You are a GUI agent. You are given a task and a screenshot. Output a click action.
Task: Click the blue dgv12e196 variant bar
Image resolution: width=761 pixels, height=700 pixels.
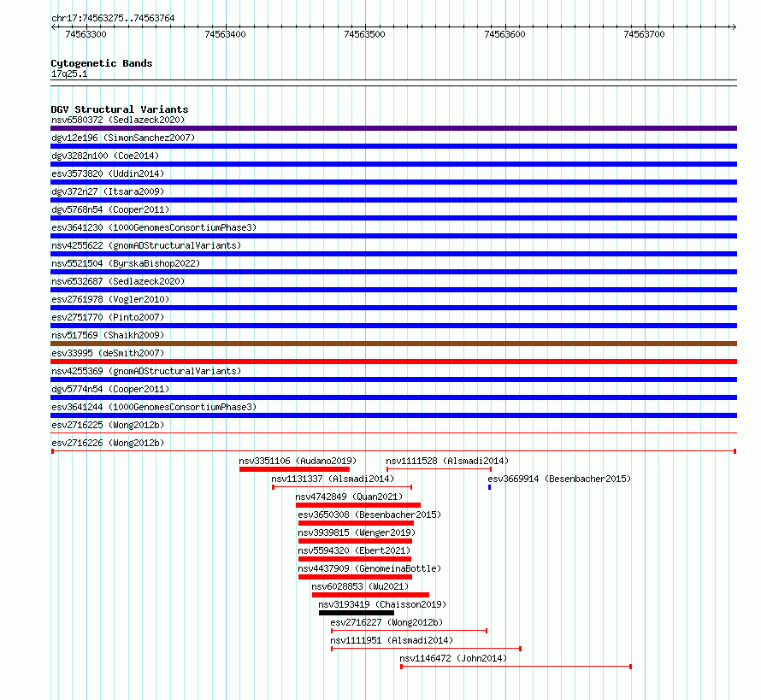pos(393,146)
